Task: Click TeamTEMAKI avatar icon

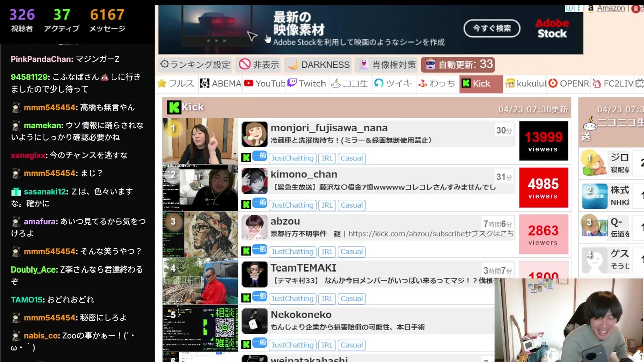Action: (x=255, y=274)
